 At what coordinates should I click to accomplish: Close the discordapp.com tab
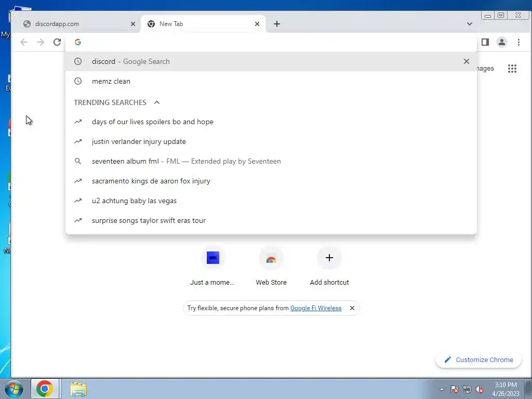133,24
